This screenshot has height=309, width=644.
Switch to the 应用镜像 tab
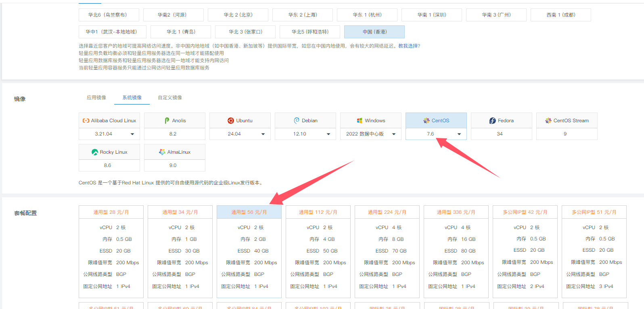point(96,98)
